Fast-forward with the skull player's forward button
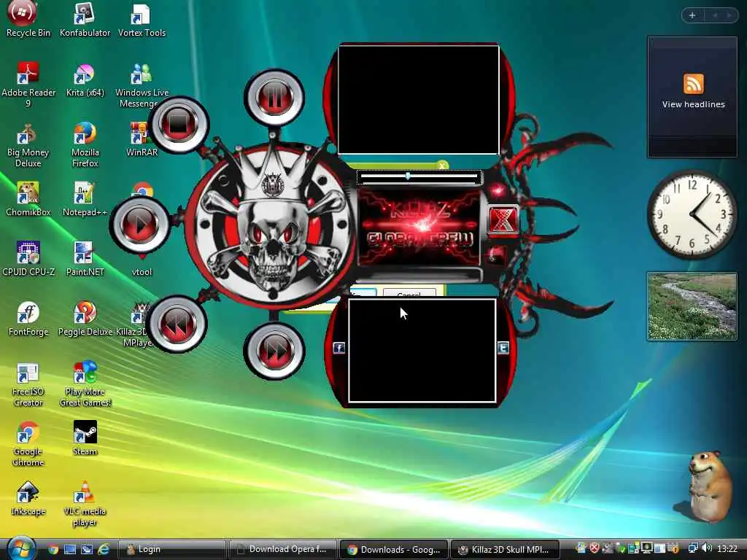Viewport: 747px width, 560px height. tap(274, 351)
